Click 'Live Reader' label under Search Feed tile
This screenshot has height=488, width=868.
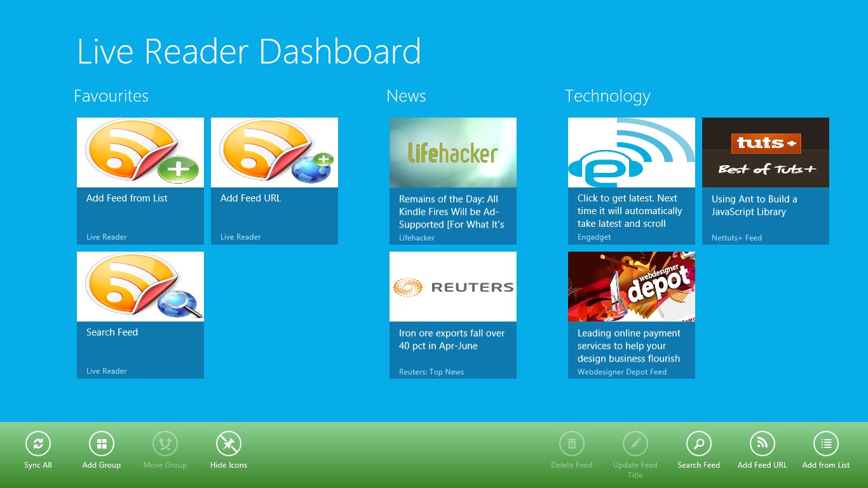point(107,371)
